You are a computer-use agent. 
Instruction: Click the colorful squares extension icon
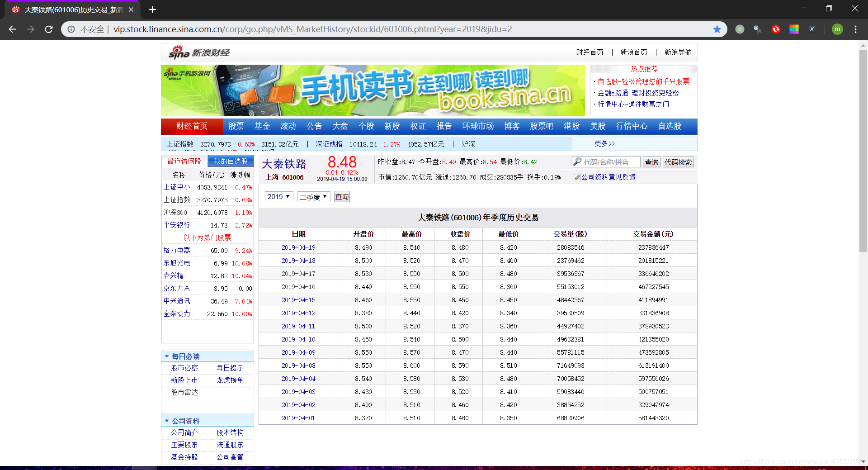794,29
